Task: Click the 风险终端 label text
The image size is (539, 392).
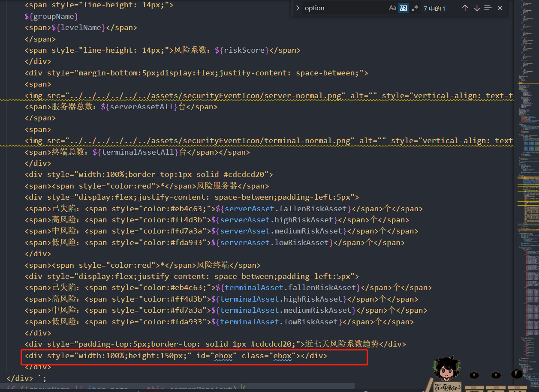Action: pos(213,265)
